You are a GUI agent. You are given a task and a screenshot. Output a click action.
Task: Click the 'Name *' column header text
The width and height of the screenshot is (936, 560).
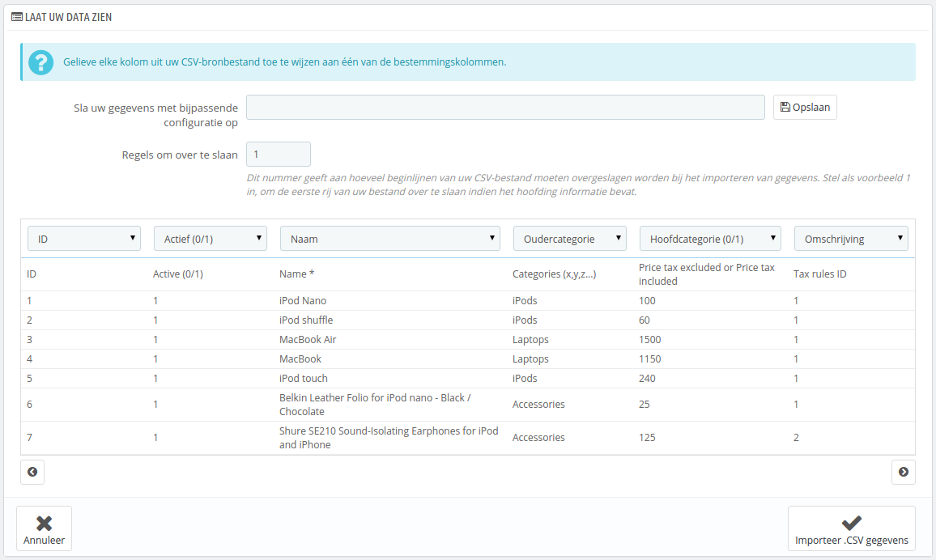point(296,274)
